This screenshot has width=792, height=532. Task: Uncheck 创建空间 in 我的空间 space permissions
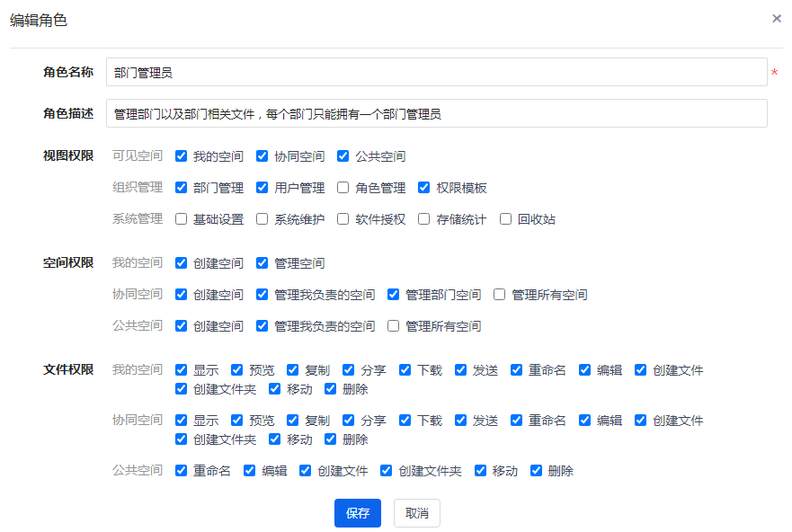click(181, 263)
